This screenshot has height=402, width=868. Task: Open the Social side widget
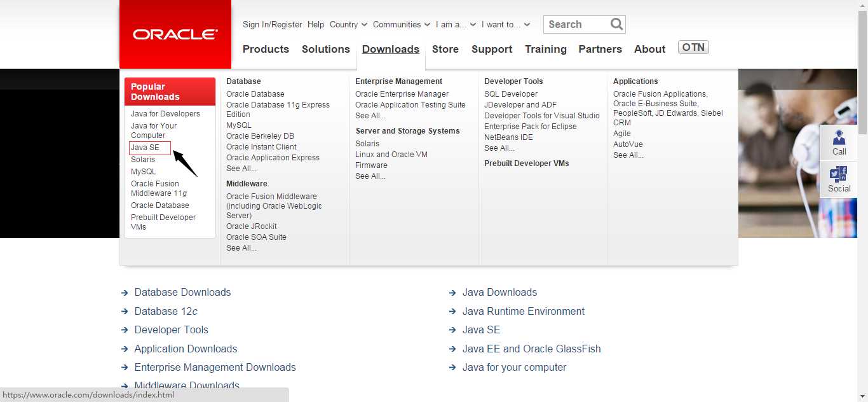point(839,179)
